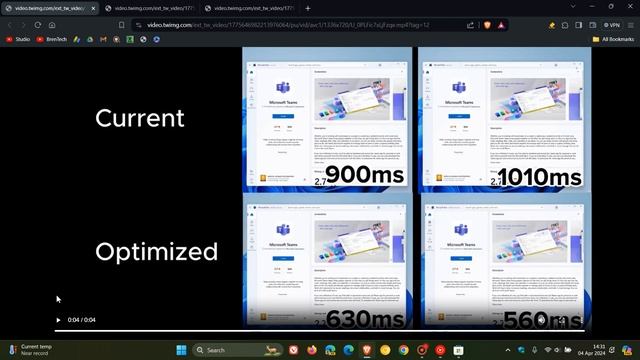Open the tab search dropdown arrow
Viewport: 640px width, 360px height.
(573, 7)
